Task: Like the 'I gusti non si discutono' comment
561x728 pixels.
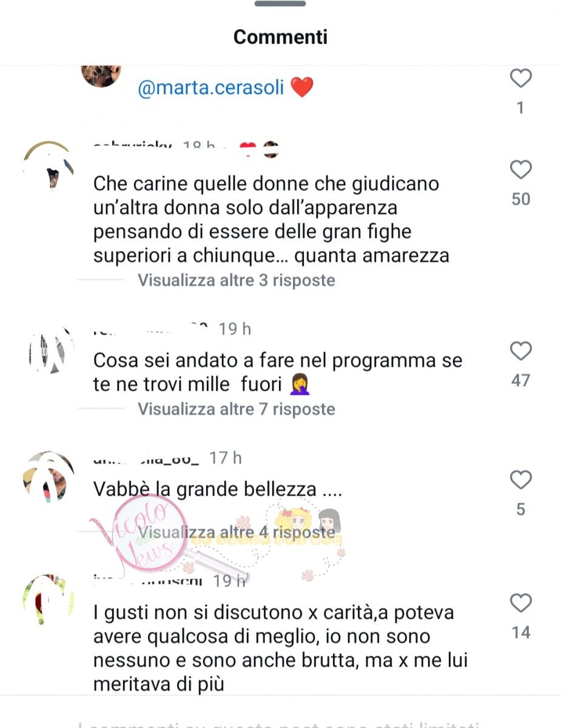Action: tap(520, 603)
